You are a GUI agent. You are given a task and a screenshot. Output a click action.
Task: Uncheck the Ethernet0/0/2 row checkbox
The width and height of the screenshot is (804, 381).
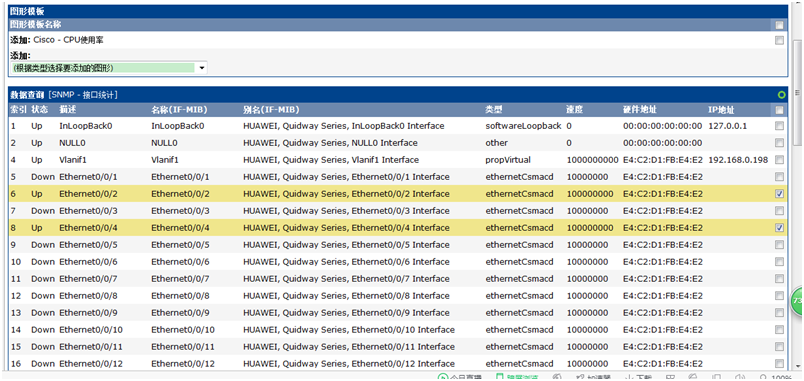click(x=779, y=194)
